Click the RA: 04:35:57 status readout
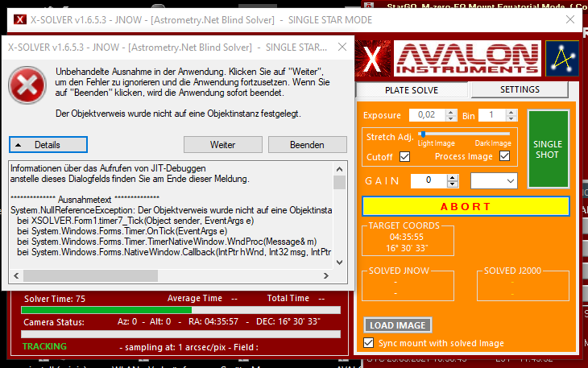The width and height of the screenshot is (588, 368). coord(213,321)
